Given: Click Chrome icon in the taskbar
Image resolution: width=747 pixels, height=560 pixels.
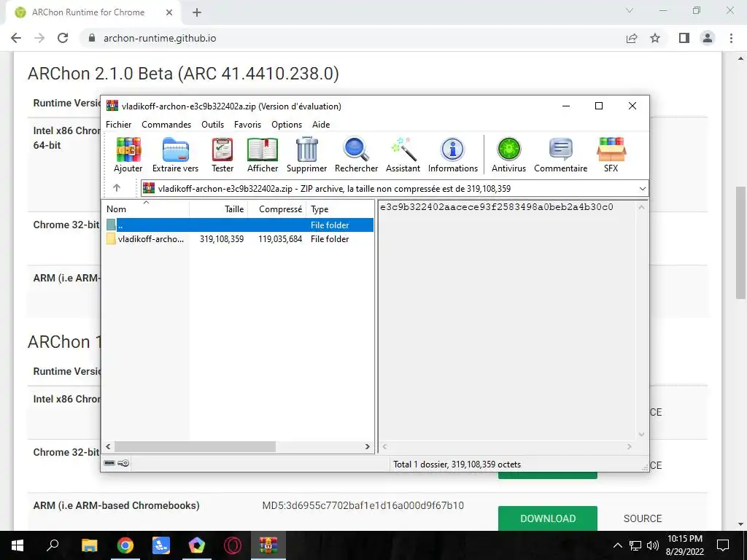Looking at the screenshot, I should pos(125,545).
